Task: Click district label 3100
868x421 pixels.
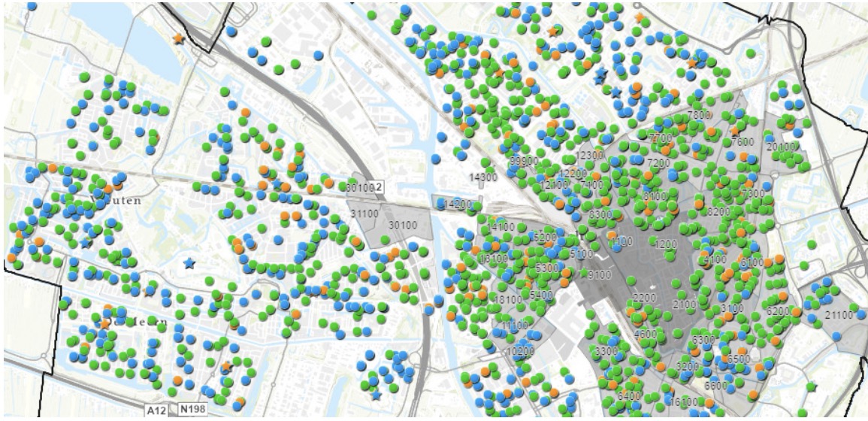Action: (732, 308)
